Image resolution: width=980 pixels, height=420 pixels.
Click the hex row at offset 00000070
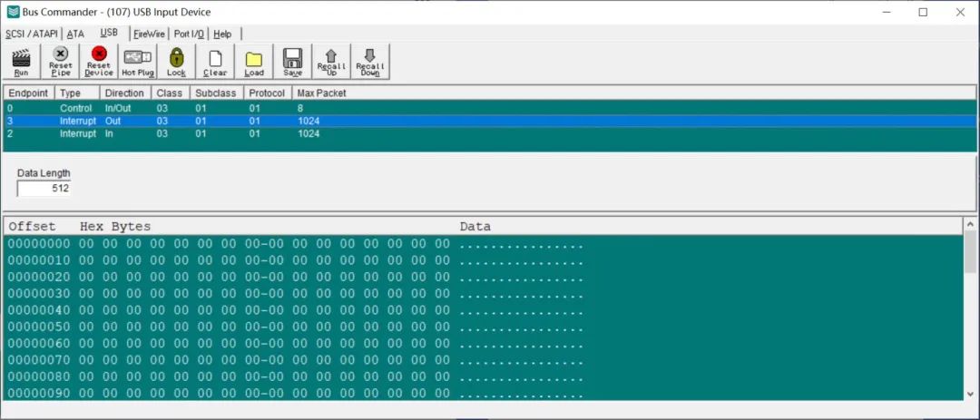(x=483, y=360)
